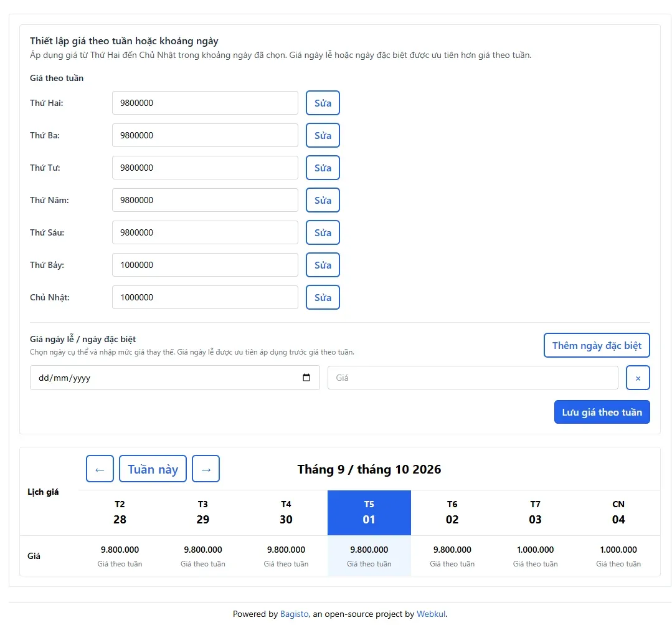Image resolution: width=672 pixels, height=625 pixels.
Task: Select highlighted T5 01 day header
Action: (x=369, y=513)
